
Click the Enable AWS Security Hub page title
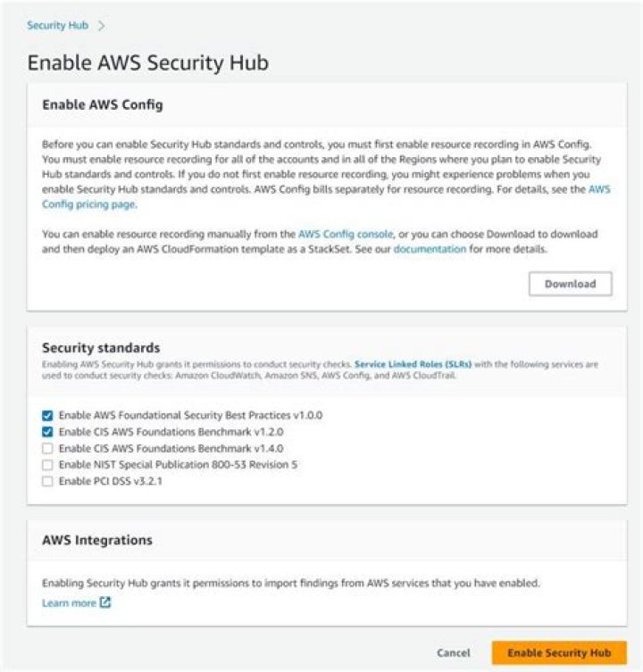point(148,62)
